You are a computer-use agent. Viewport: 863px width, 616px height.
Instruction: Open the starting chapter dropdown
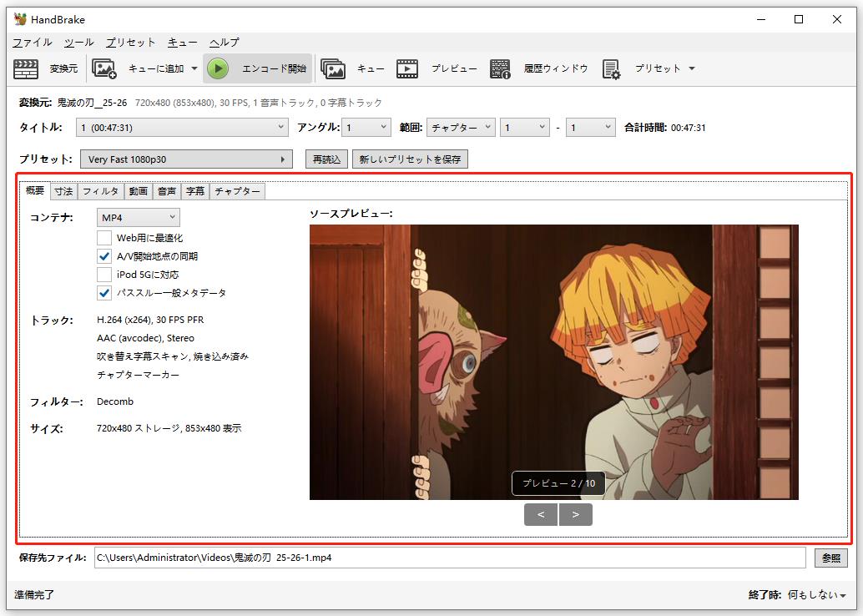pos(525,128)
